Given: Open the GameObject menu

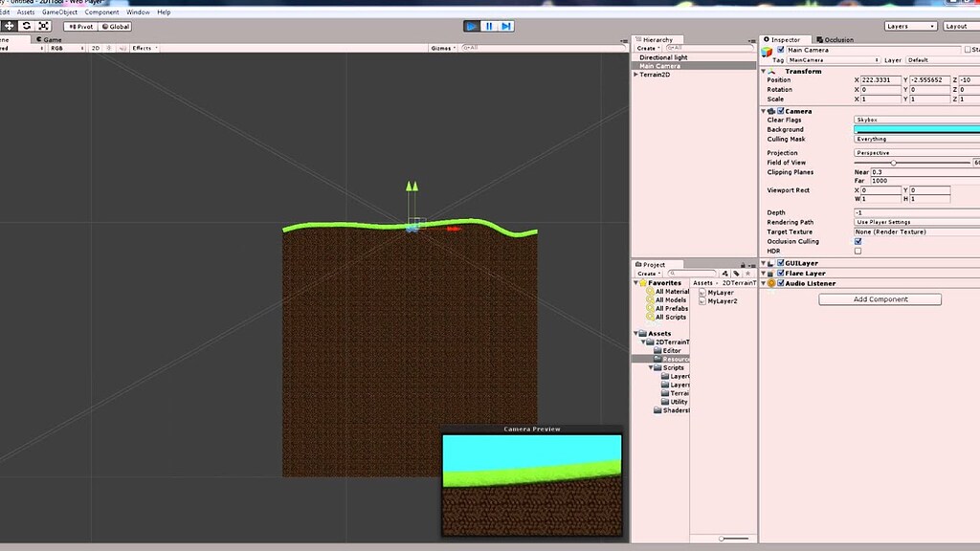Looking at the screenshot, I should point(58,11).
